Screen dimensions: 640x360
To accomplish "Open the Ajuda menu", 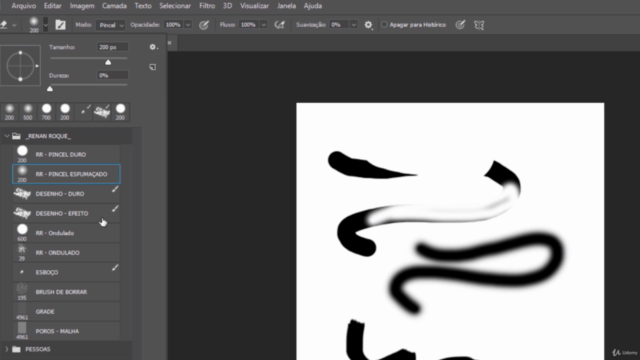I will click(313, 6).
